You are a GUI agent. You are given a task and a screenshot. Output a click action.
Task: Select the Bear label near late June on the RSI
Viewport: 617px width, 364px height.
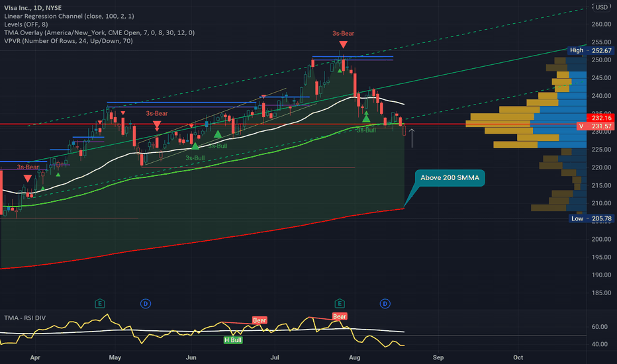tap(260, 320)
